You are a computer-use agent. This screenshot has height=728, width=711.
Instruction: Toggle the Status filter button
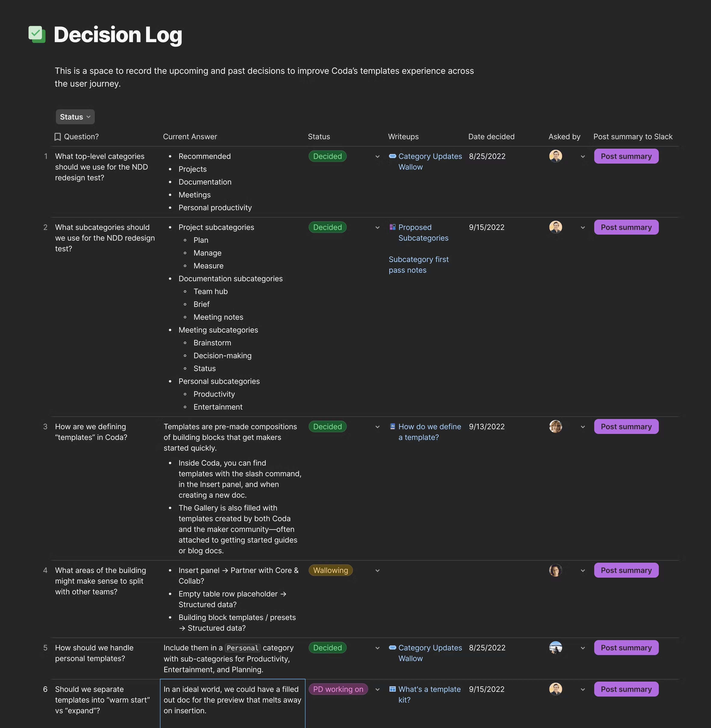(74, 117)
